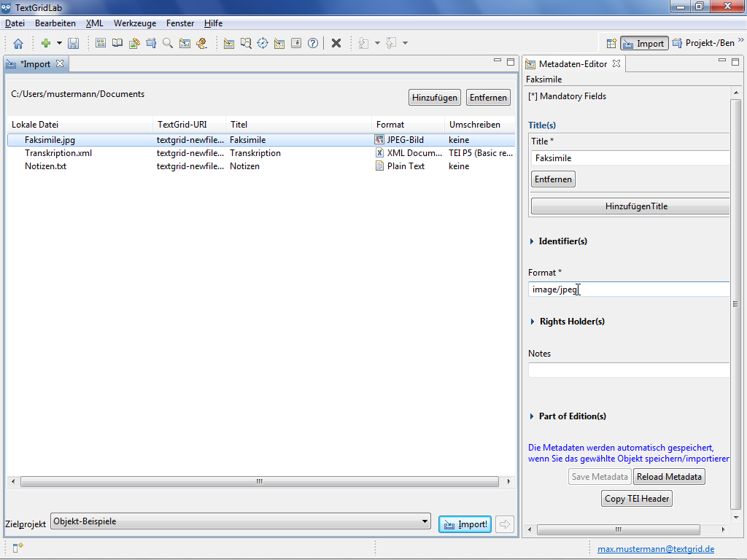Click the open book icon in the toolbar
This screenshot has width=747, height=560.
(117, 44)
